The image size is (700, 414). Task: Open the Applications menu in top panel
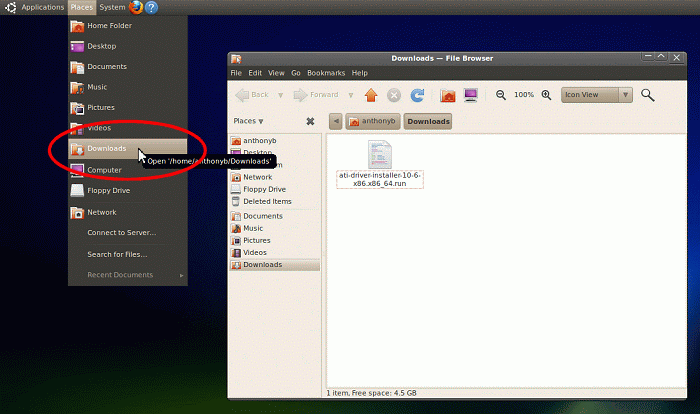pos(42,7)
